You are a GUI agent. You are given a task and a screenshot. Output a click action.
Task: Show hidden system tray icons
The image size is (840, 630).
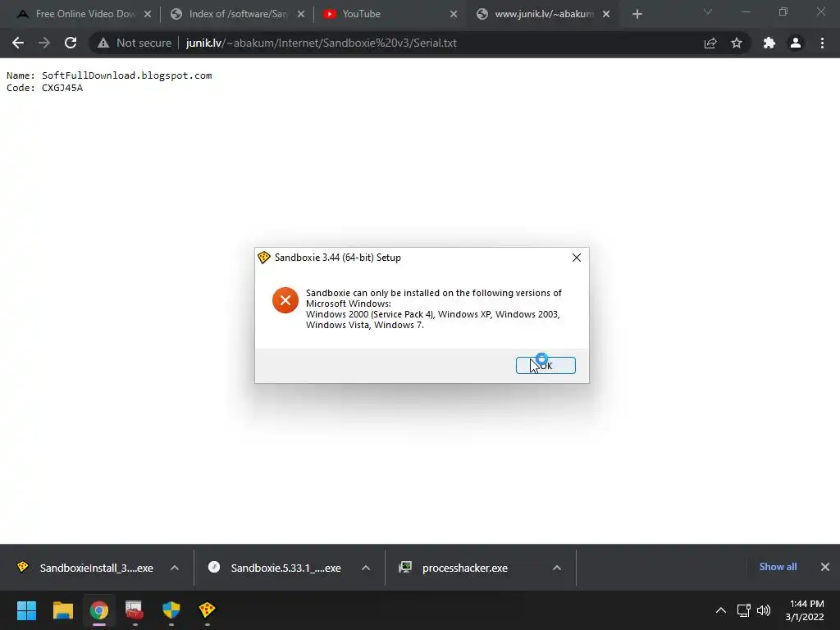721,610
